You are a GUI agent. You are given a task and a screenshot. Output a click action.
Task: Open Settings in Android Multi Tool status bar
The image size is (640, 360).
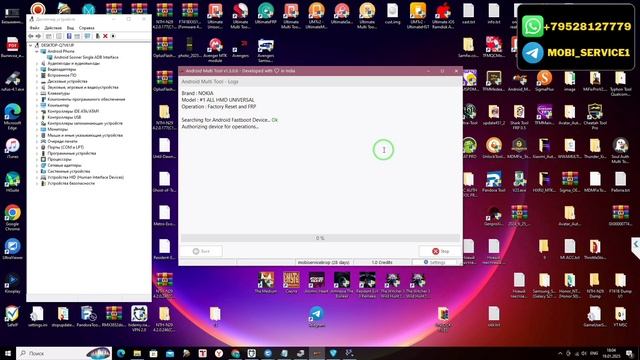click(x=434, y=262)
